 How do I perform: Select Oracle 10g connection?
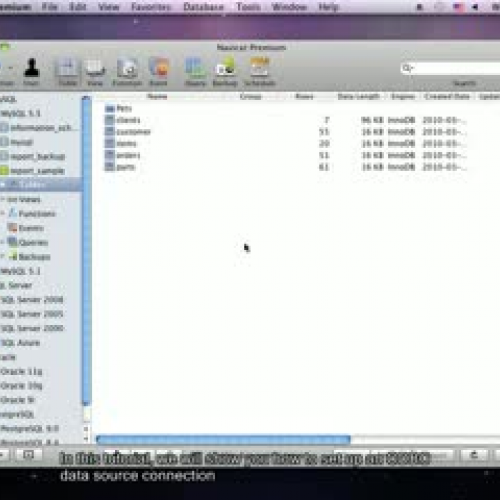click(x=21, y=386)
